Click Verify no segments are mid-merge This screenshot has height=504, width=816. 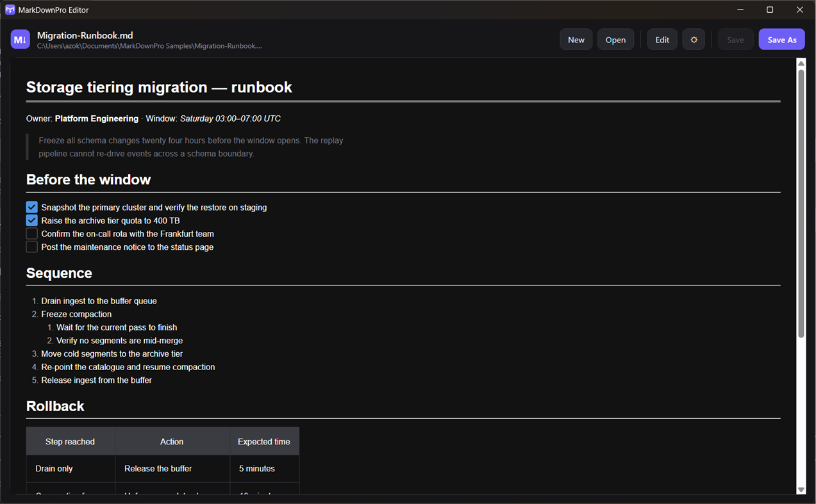point(119,341)
